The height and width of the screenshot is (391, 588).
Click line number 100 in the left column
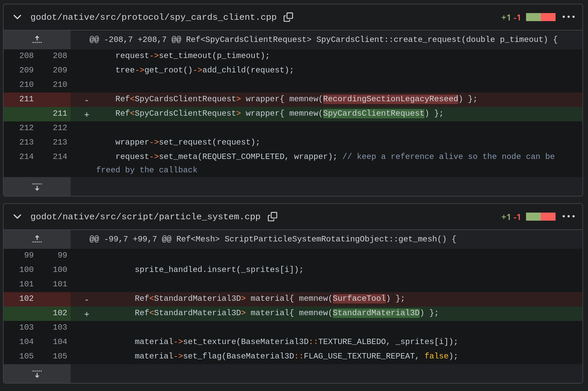click(26, 270)
